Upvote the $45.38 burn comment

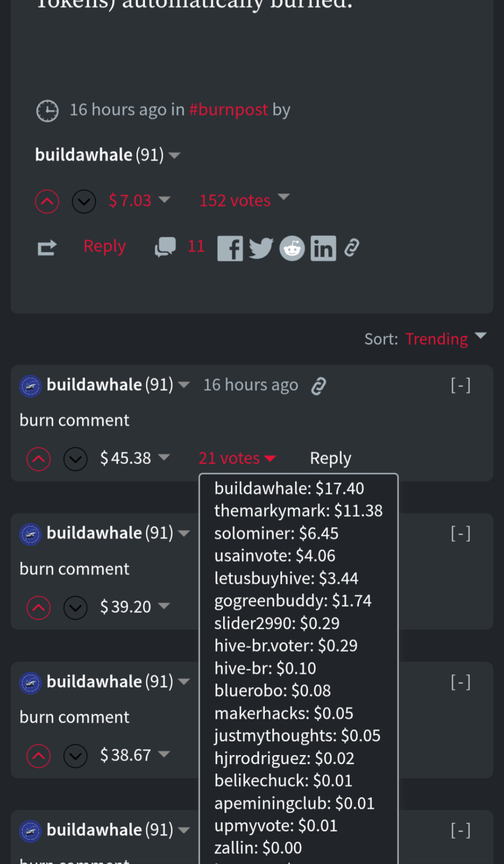tap(38, 459)
